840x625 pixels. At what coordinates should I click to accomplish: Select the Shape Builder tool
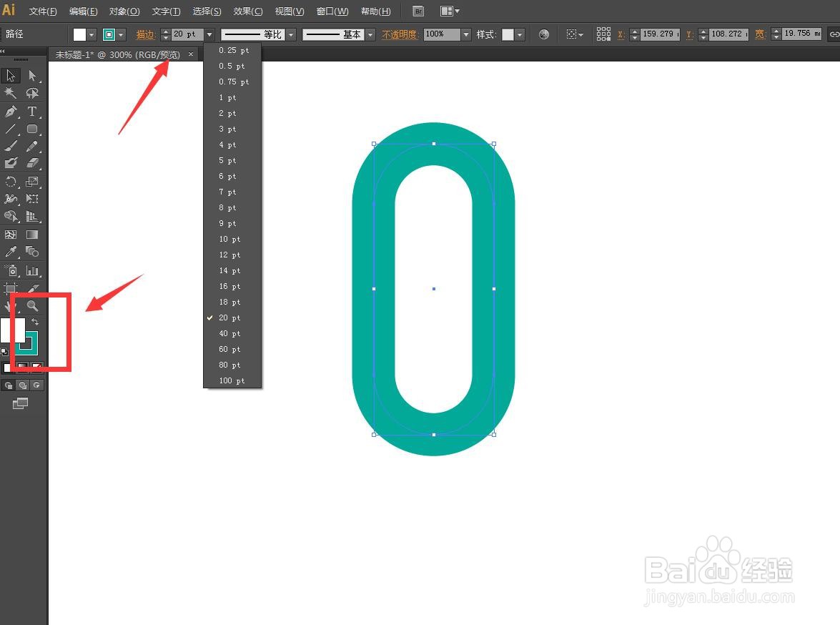coord(11,217)
